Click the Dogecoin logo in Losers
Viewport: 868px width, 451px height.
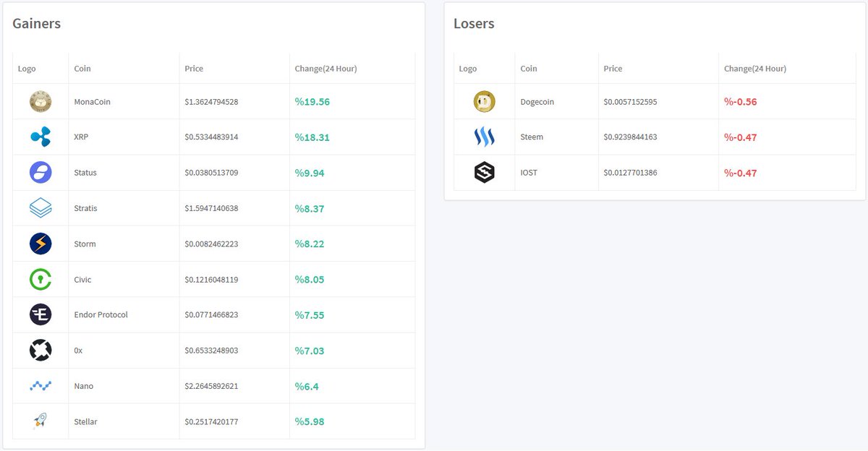(x=484, y=101)
